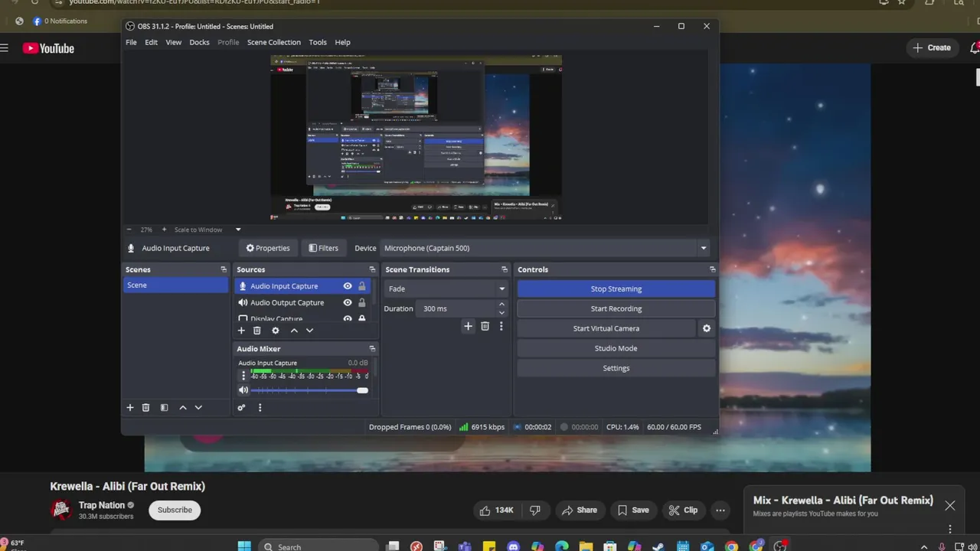The height and width of the screenshot is (551, 980).
Task: Undock the Sources panel
Action: [x=372, y=269]
